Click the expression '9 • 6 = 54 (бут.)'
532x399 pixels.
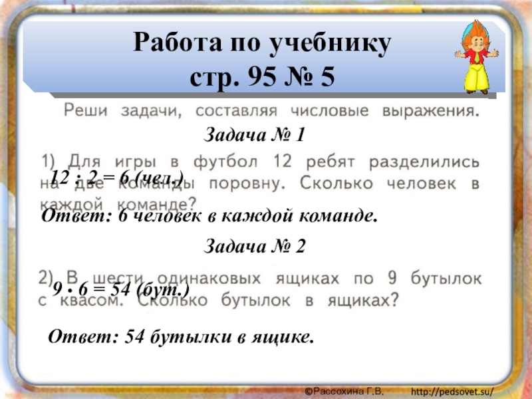tap(121, 289)
